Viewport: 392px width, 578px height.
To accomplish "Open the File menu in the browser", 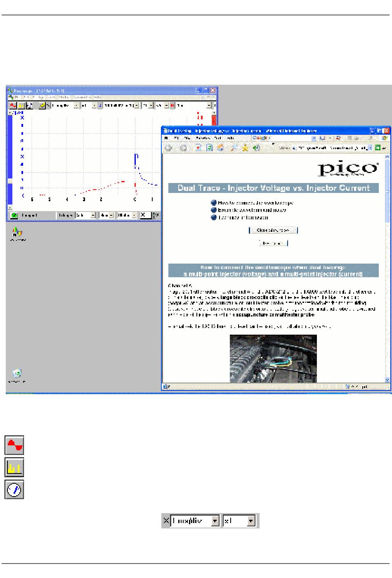I will click(166, 138).
